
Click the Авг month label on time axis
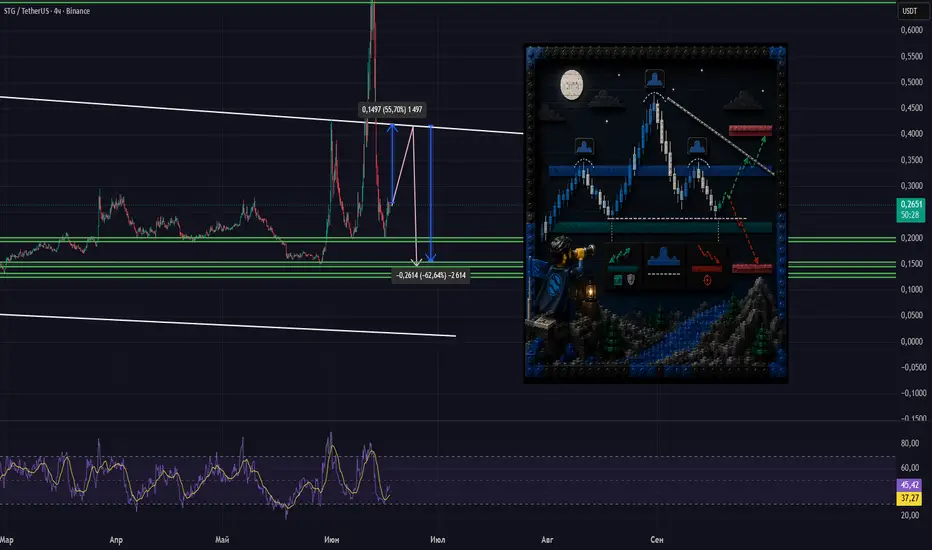[x=547, y=540]
